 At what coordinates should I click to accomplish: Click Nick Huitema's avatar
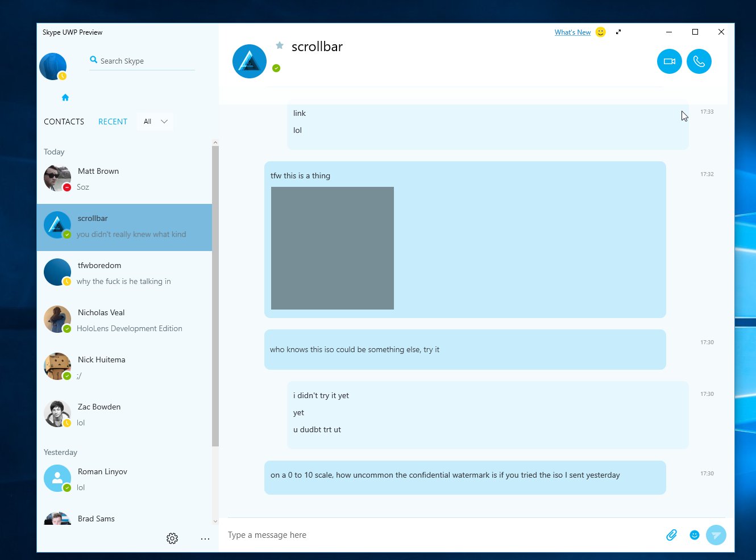57,366
